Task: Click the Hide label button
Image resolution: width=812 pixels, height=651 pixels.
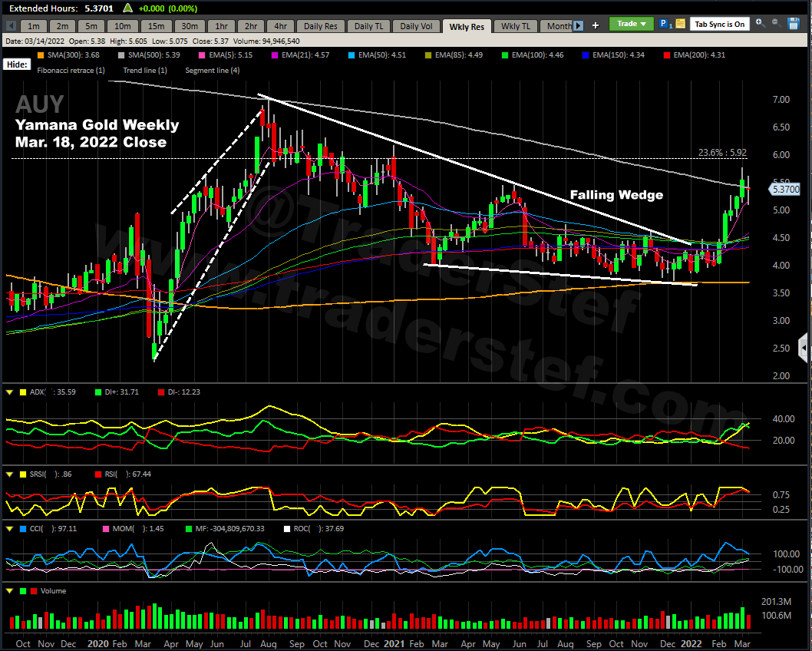Action: [x=16, y=65]
